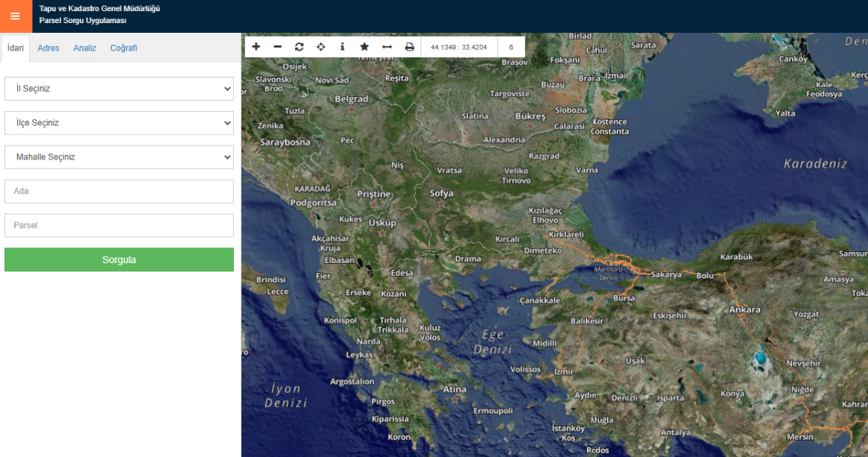868x457 pixels.
Task: Select the info tool icon
Action: [x=342, y=47]
